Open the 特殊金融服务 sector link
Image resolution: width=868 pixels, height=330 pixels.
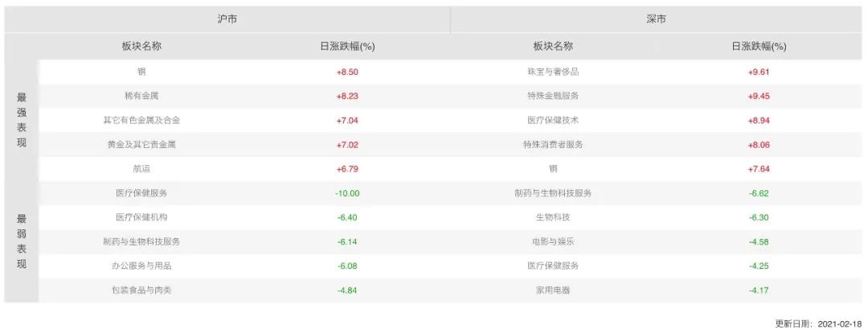(553, 96)
